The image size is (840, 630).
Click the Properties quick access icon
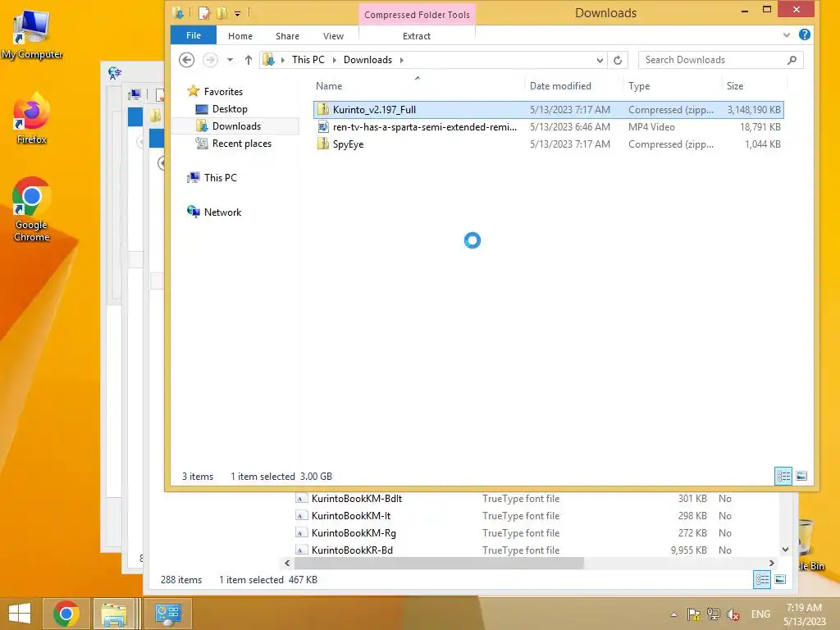(x=204, y=13)
